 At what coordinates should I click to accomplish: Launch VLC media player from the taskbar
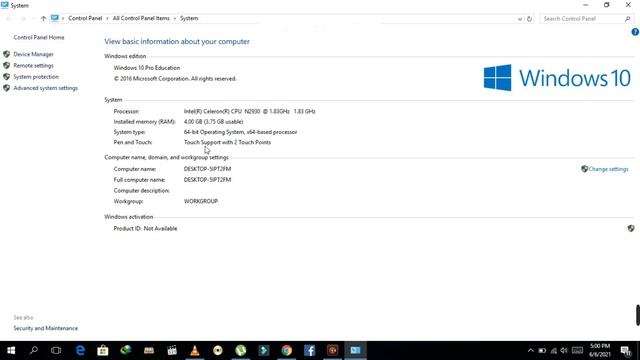[195, 350]
